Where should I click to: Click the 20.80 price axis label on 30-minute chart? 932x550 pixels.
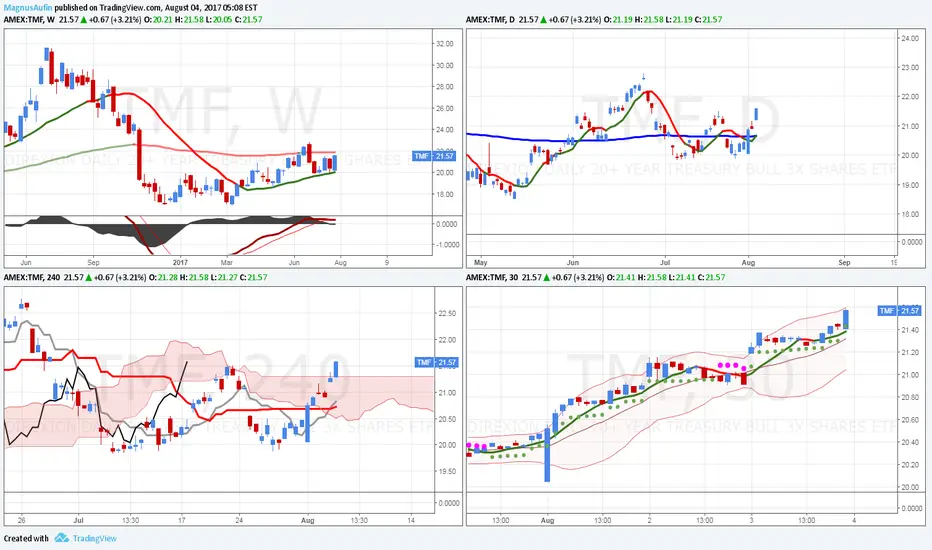[x=911, y=398]
